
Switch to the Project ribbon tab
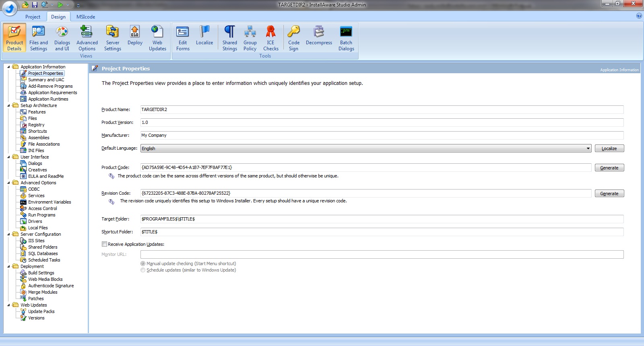point(33,17)
